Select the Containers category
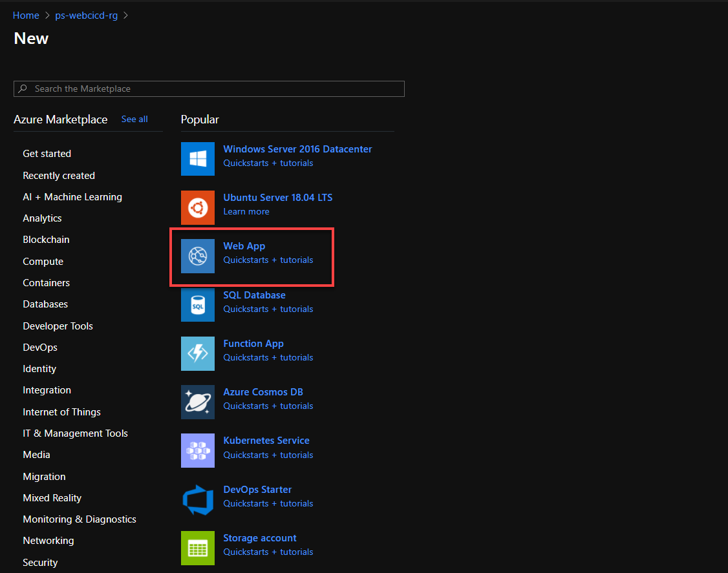The height and width of the screenshot is (573, 728). tap(46, 282)
